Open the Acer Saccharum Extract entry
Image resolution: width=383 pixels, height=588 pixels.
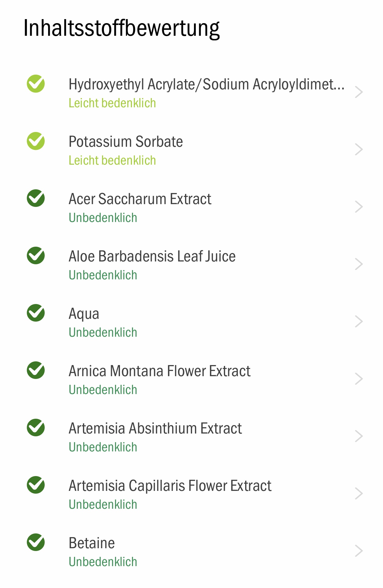[x=191, y=207]
